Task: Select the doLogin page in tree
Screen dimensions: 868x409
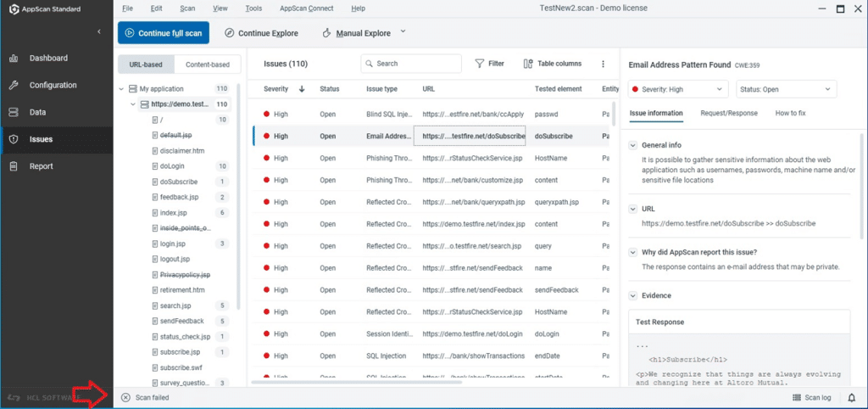Action: pyautogui.click(x=171, y=166)
